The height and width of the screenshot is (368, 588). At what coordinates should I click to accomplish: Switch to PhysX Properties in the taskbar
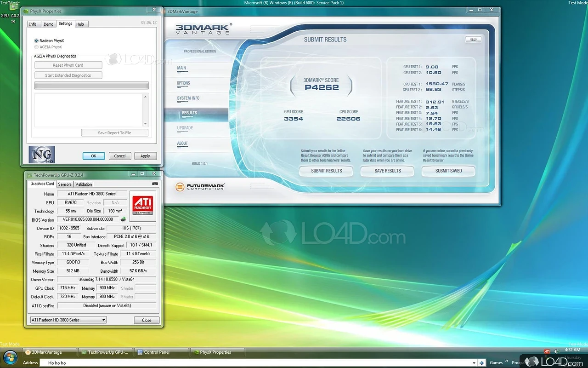pyautogui.click(x=218, y=352)
